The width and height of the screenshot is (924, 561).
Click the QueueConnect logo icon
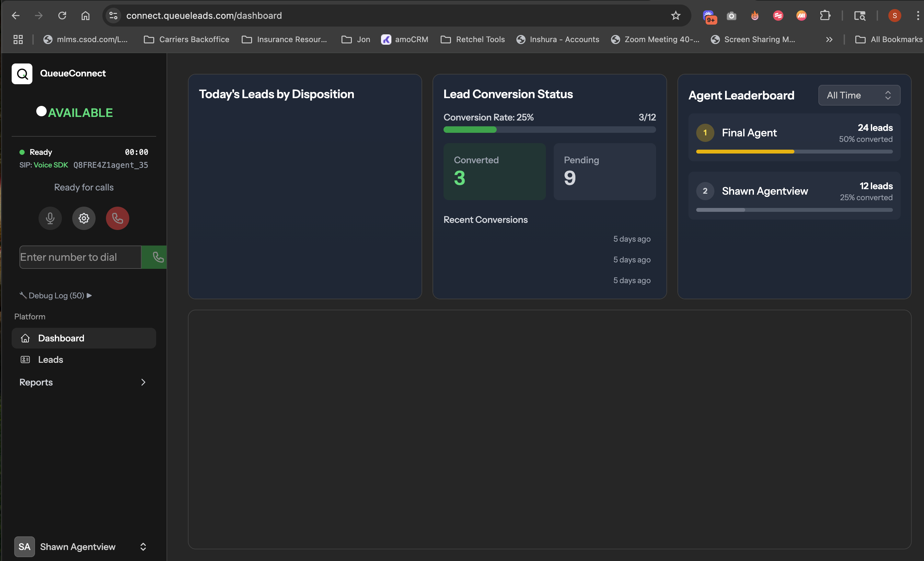(22, 74)
